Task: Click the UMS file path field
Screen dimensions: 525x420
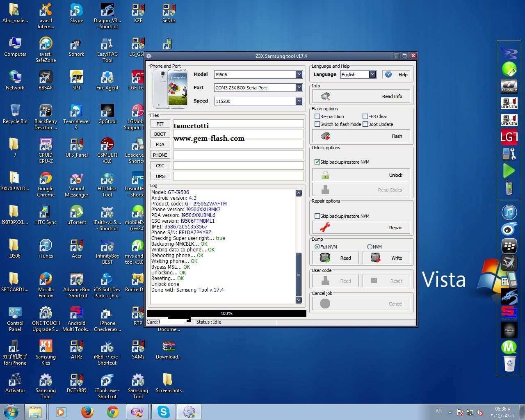Action: 238,176
